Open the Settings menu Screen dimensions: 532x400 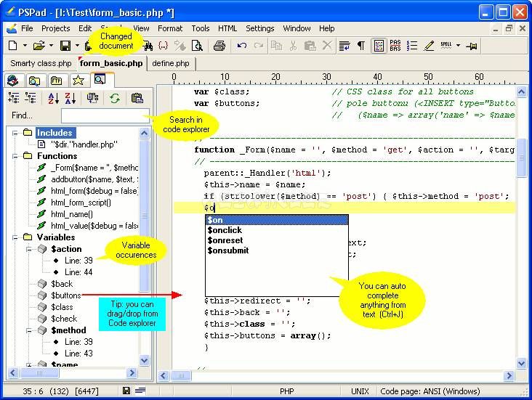tap(260, 28)
